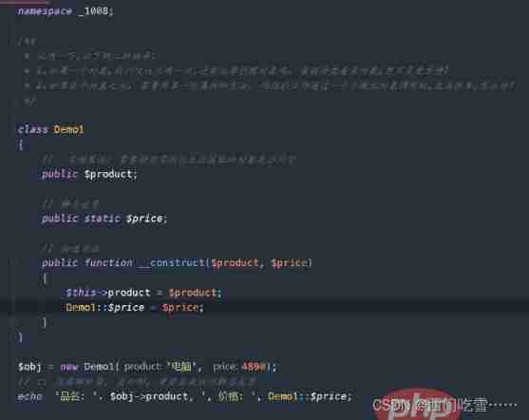Click $price in the static property declaration

click(146, 219)
